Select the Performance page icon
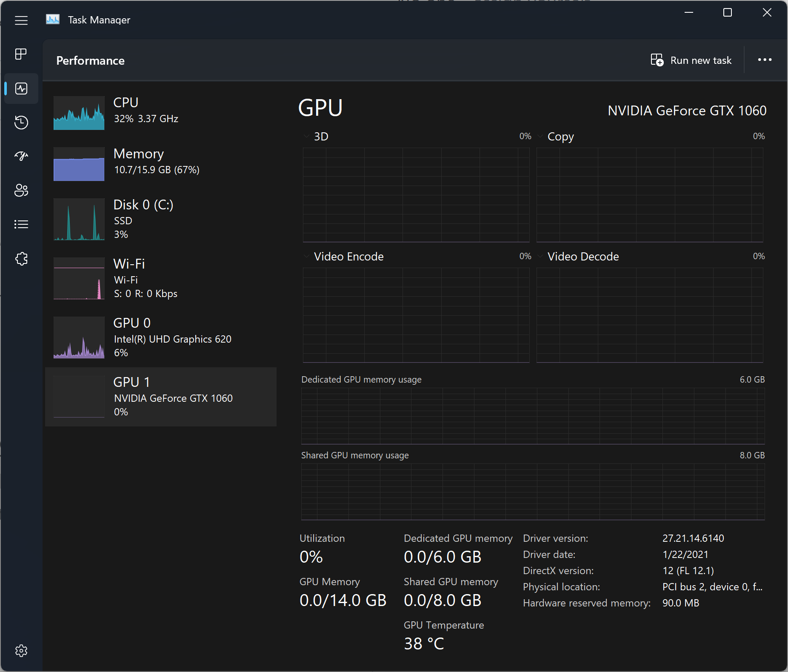Screen dimensions: 788x672 (x=21, y=89)
